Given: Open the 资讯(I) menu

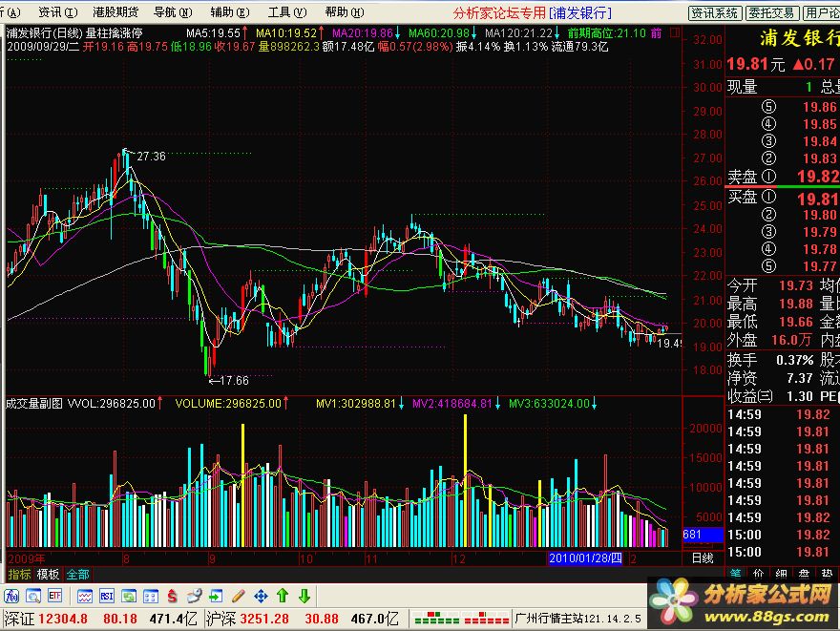Looking at the screenshot, I should 57,12.
